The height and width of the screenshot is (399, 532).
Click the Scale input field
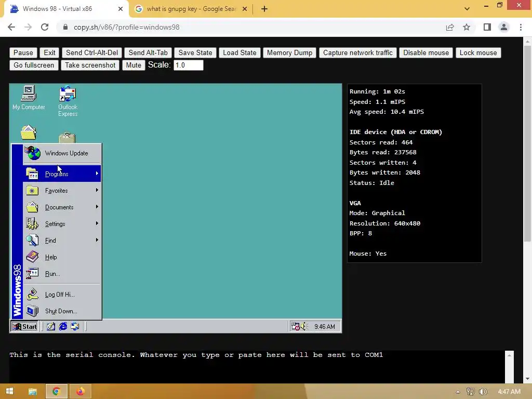[x=188, y=65]
